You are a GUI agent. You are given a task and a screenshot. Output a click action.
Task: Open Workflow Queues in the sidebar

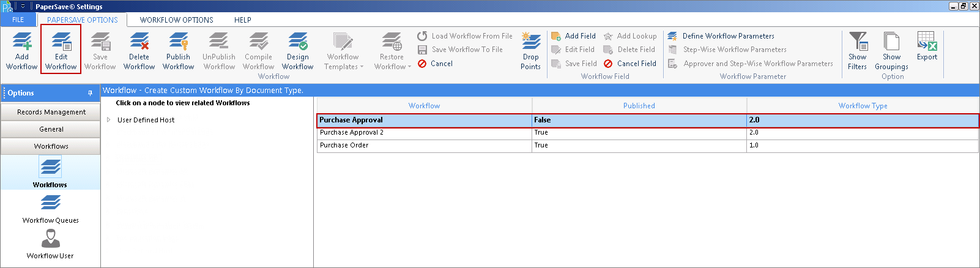tap(50, 209)
